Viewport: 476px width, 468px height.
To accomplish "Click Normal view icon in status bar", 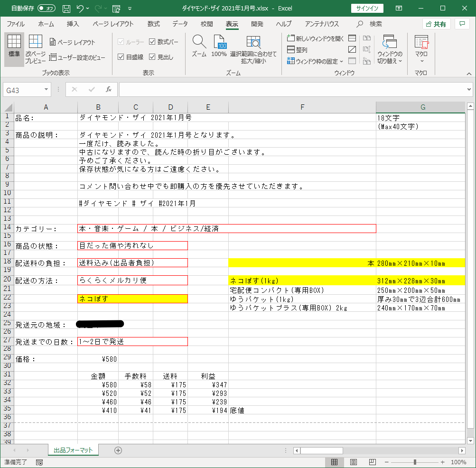I will pyautogui.click(x=334, y=462).
